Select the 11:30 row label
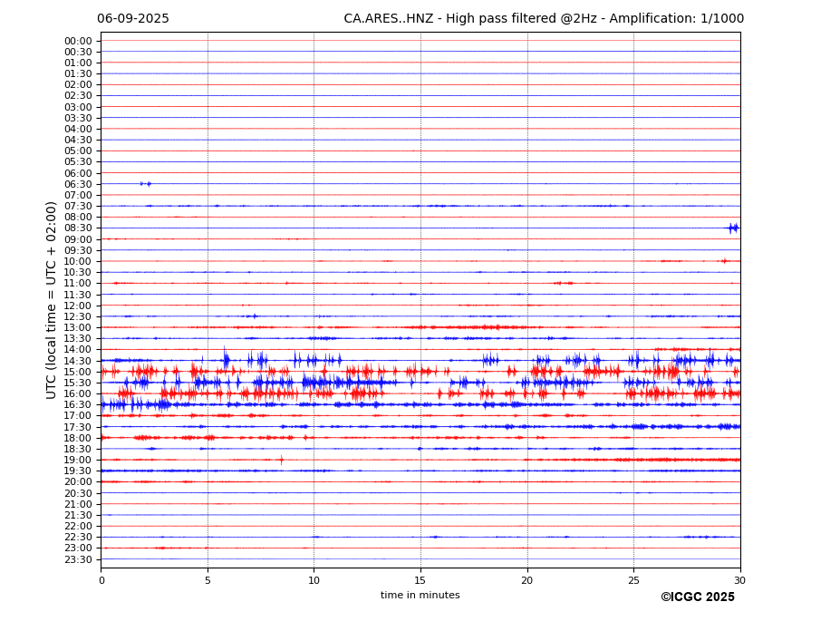This screenshot has width=840, height=631. [78, 295]
